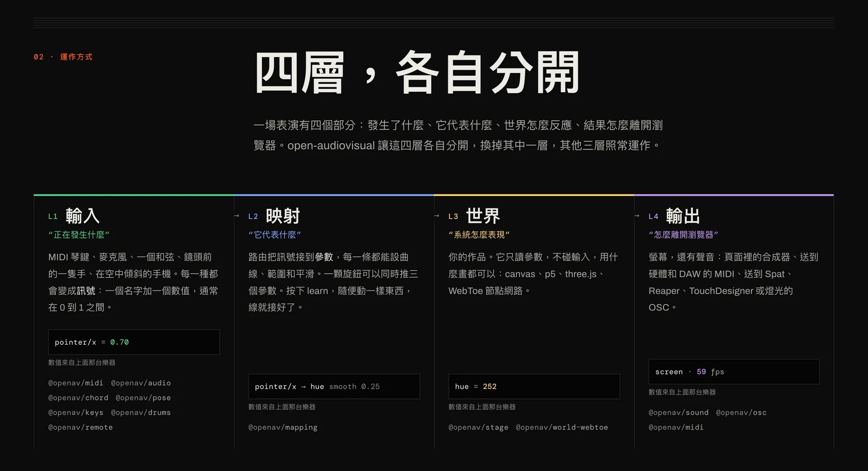
Task: Click the "pointer/x → hue smooth 0.25" box
Action: tap(334, 387)
